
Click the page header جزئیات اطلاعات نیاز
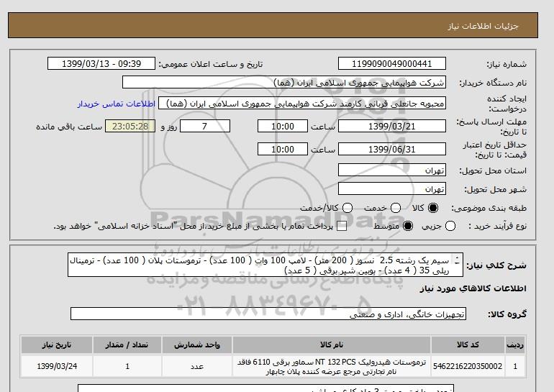(483, 26)
